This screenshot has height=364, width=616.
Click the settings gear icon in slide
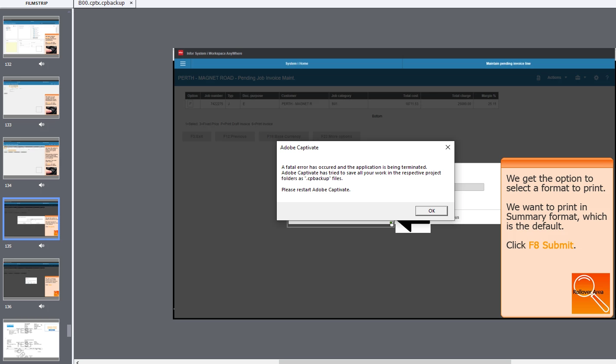(x=596, y=78)
